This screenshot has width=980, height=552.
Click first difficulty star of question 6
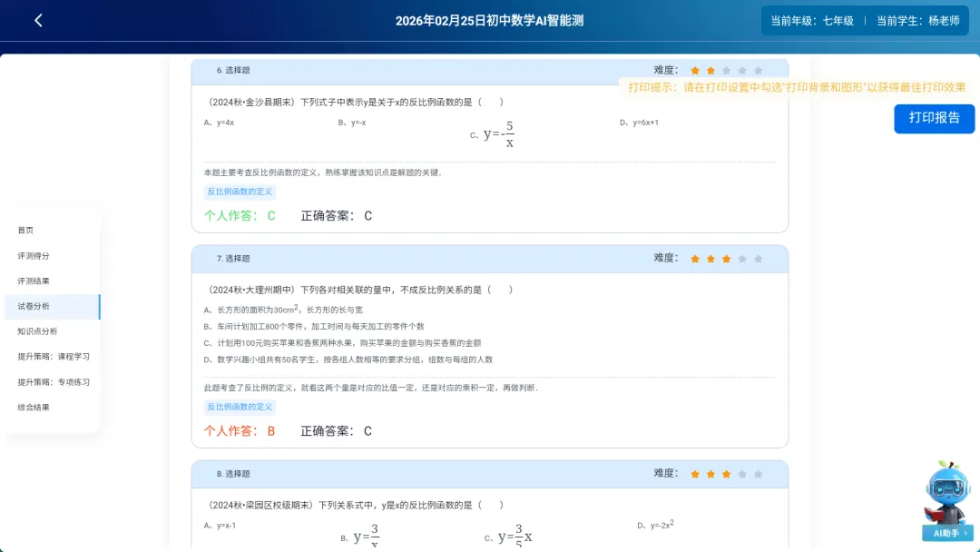coord(695,71)
